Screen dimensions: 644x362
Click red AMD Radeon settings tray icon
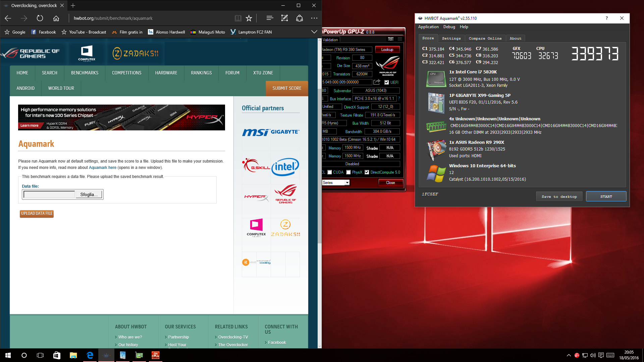[x=577, y=355]
